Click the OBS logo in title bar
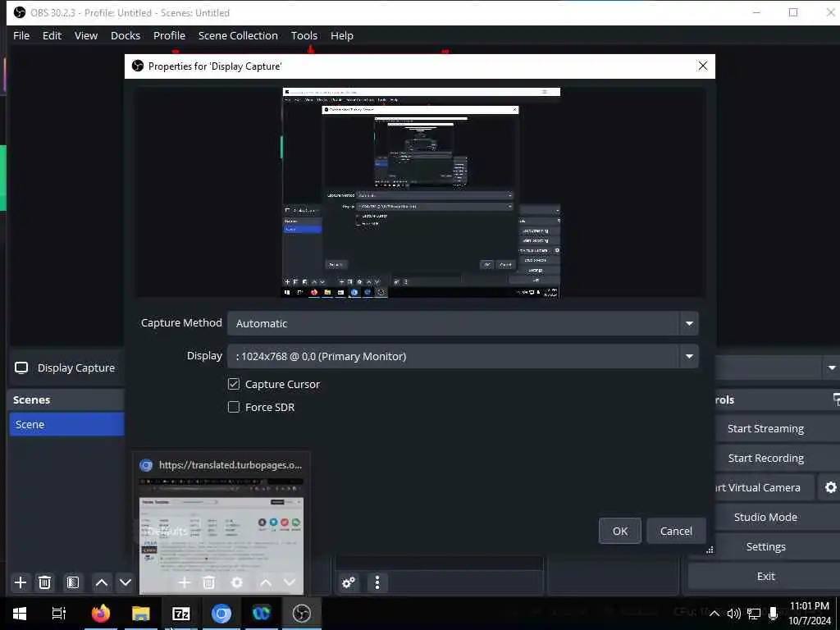 tap(20, 12)
